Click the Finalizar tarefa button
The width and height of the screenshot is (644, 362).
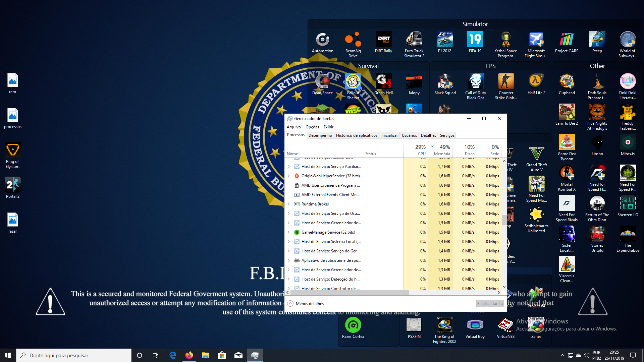pos(490,304)
